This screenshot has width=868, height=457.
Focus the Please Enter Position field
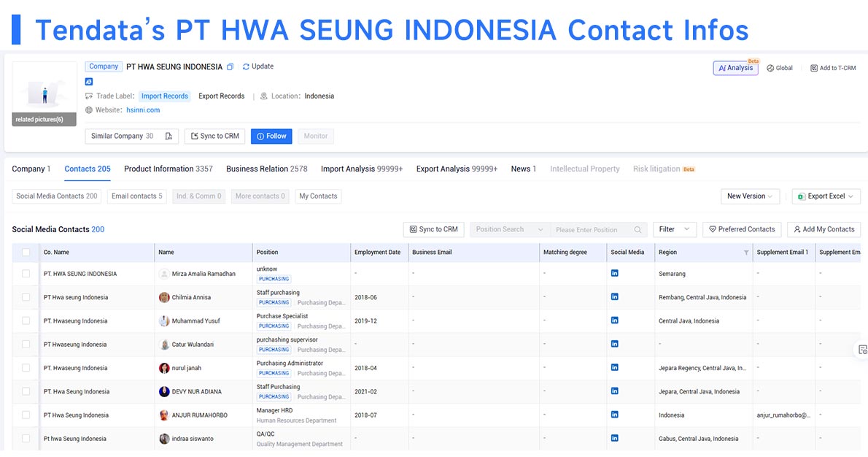592,230
